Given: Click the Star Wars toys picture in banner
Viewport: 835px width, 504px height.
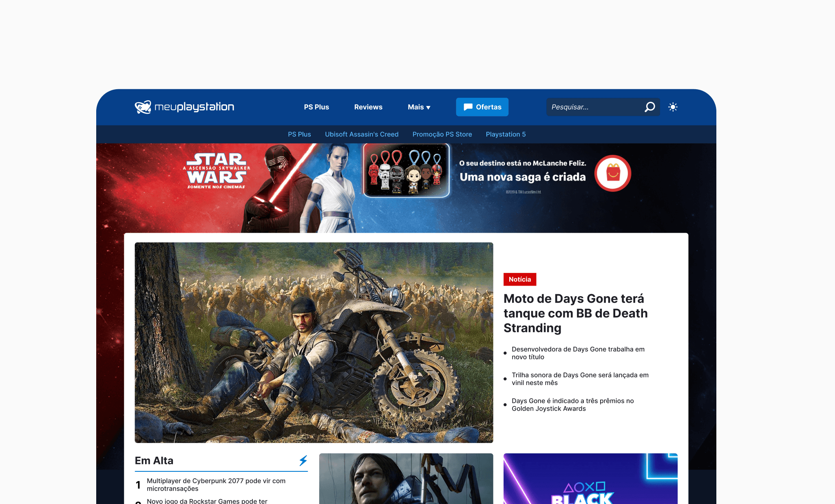Looking at the screenshot, I should pyautogui.click(x=406, y=170).
